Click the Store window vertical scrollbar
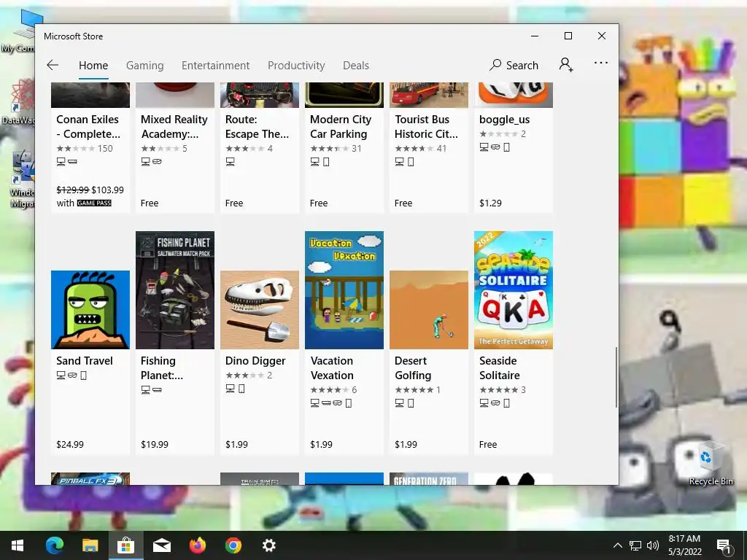747x560 pixels. (616, 377)
